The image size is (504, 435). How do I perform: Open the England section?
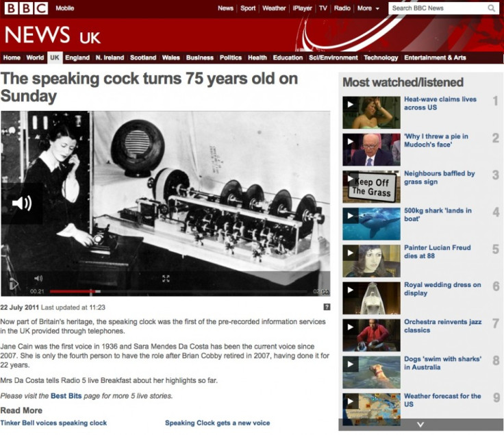point(77,58)
